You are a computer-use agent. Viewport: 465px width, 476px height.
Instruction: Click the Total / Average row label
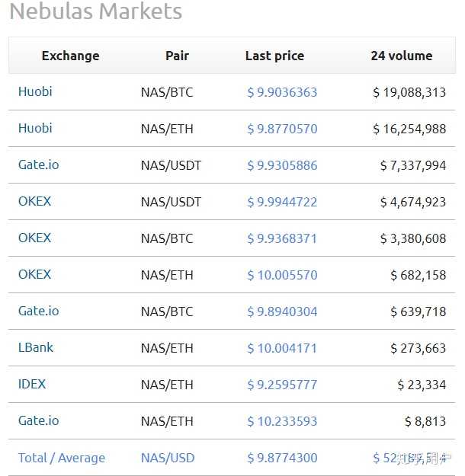pos(62,458)
